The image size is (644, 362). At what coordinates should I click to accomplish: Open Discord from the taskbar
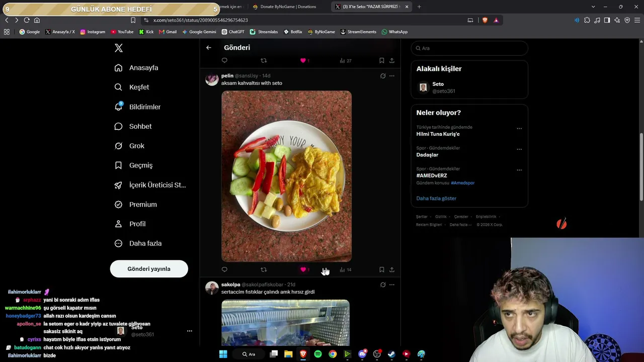(x=362, y=354)
